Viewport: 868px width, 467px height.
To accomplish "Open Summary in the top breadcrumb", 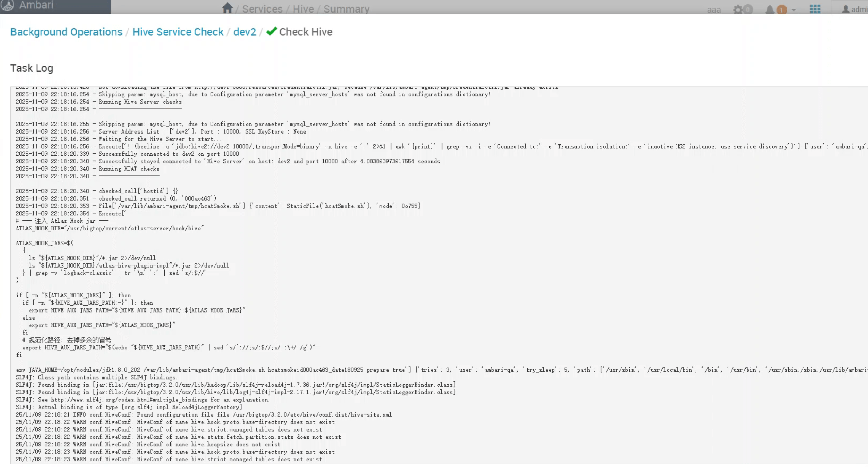I will (346, 9).
